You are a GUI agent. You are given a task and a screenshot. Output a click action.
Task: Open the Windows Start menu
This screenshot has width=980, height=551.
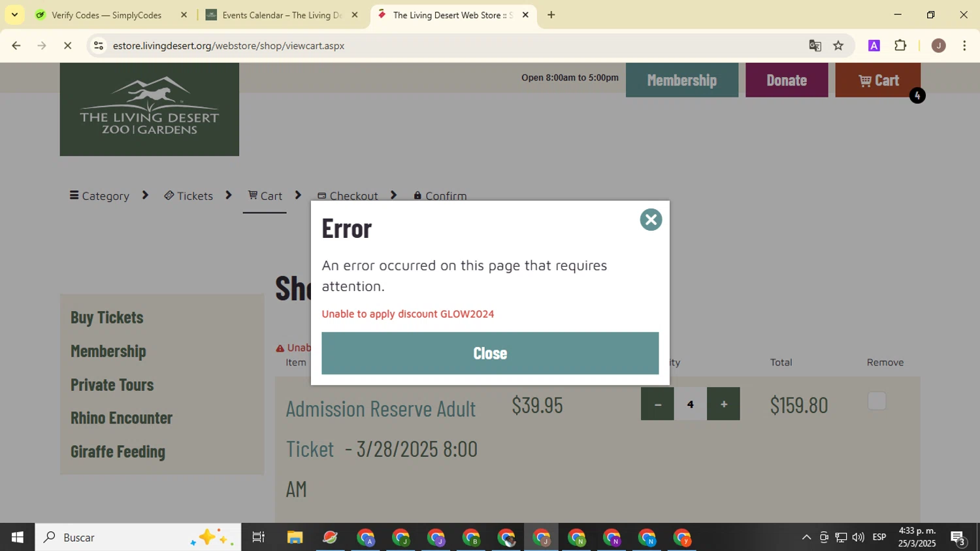(17, 537)
